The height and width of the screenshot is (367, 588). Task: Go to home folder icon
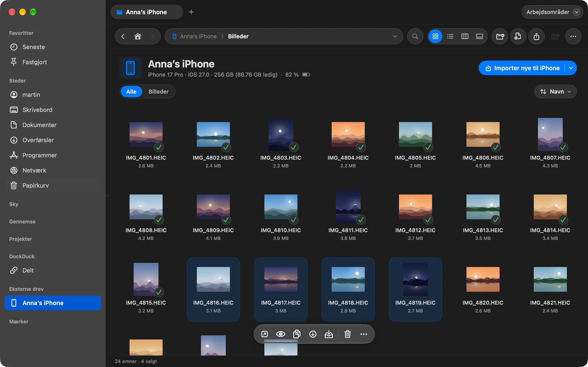(x=138, y=36)
